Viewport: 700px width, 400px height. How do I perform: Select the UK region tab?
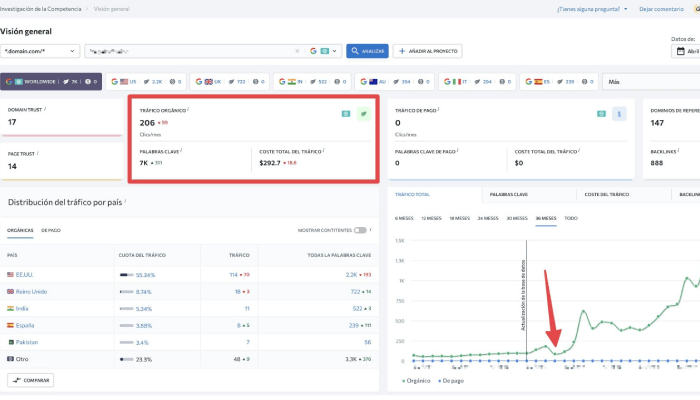(x=230, y=82)
